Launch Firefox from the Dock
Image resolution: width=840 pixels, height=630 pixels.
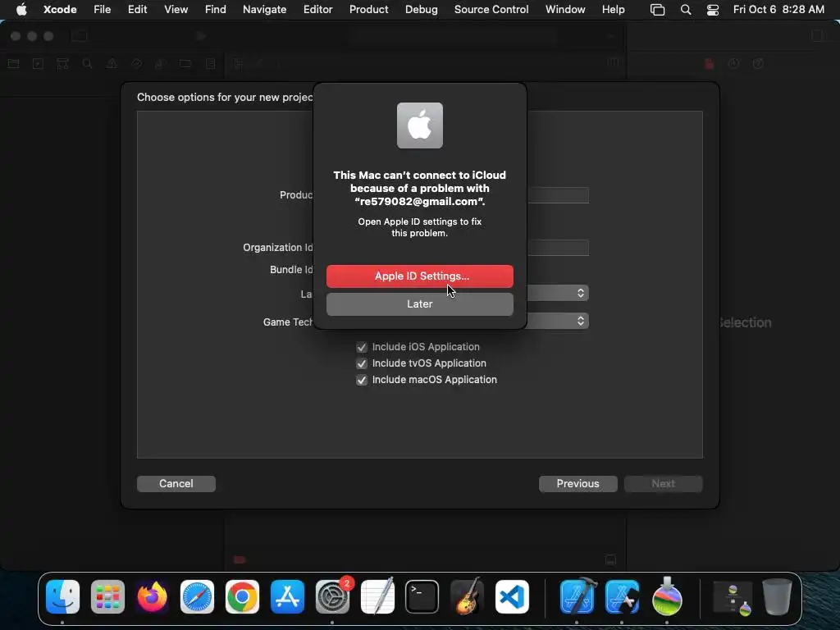coord(152,597)
